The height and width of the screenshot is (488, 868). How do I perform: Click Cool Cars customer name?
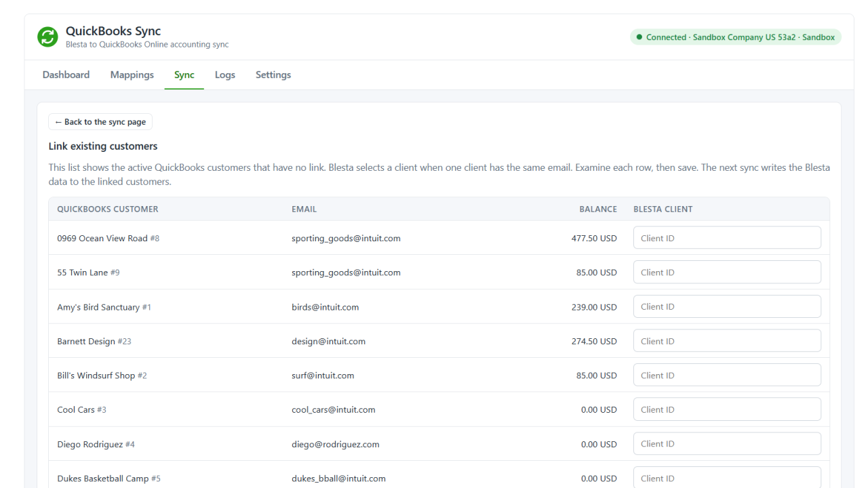click(76, 410)
